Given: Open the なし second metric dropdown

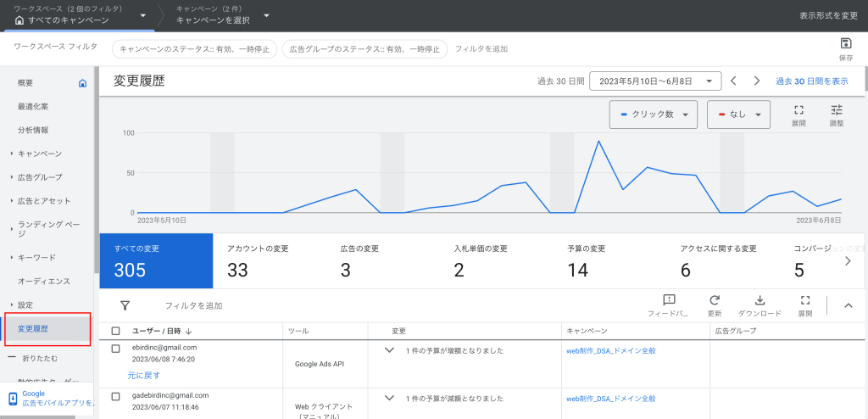Looking at the screenshot, I should tap(738, 115).
